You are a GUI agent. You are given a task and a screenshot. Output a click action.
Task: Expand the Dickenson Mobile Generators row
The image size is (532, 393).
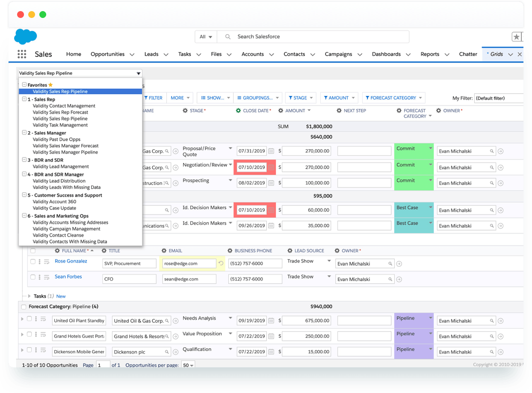(x=22, y=350)
